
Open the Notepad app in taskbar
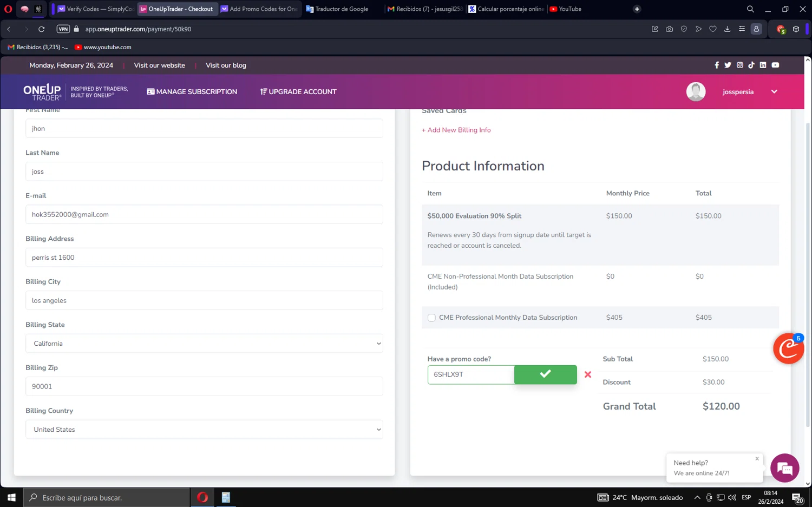point(226,497)
